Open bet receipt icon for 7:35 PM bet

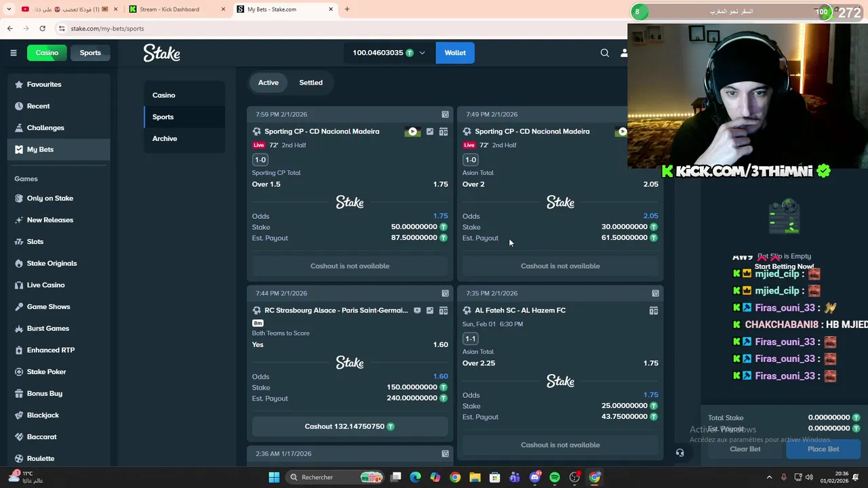[655, 293]
